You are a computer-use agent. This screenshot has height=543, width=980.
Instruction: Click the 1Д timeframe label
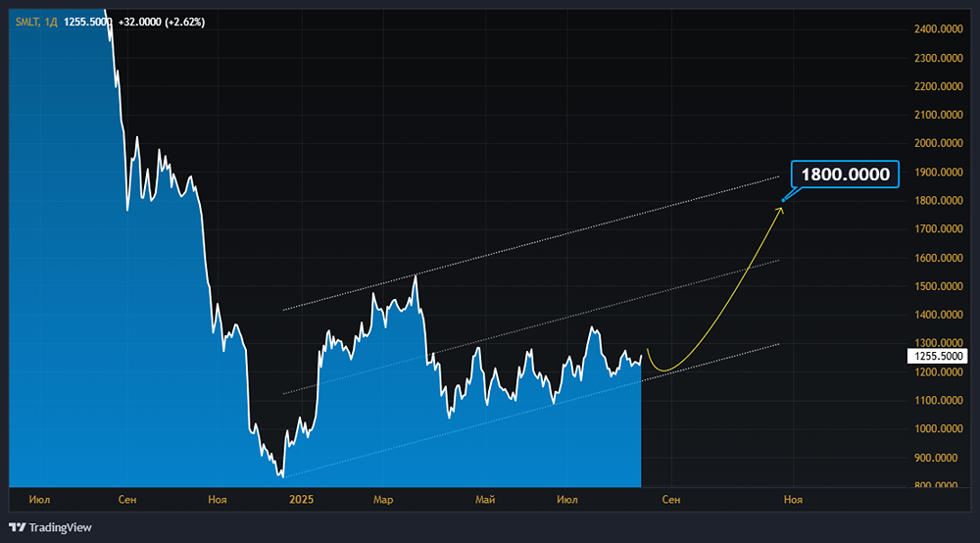[x=51, y=22]
